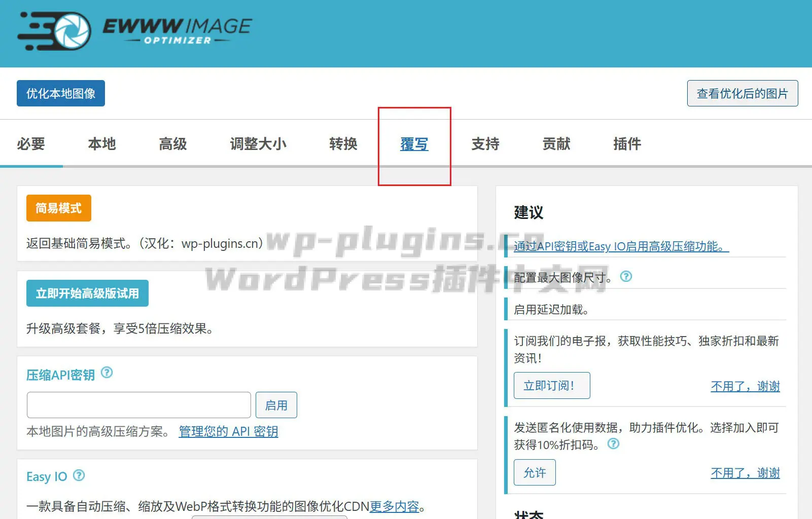Open the 管理您的 API 密钥 link

click(x=228, y=431)
